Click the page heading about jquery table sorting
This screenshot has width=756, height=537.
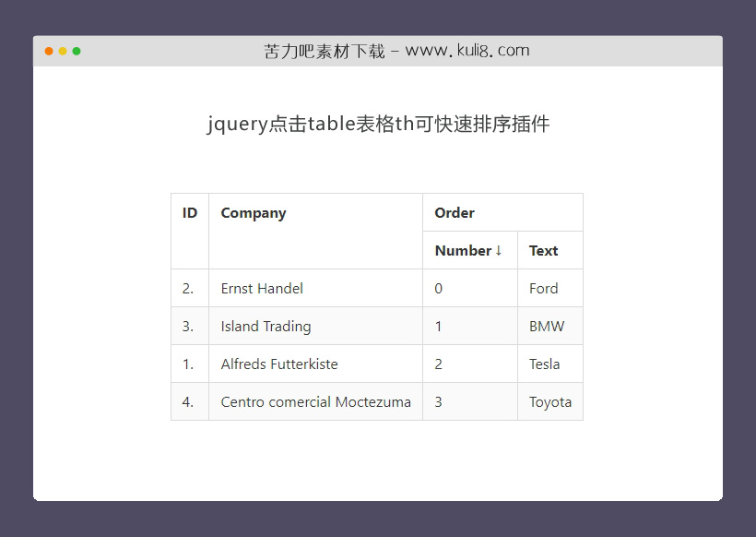(x=378, y=123)
